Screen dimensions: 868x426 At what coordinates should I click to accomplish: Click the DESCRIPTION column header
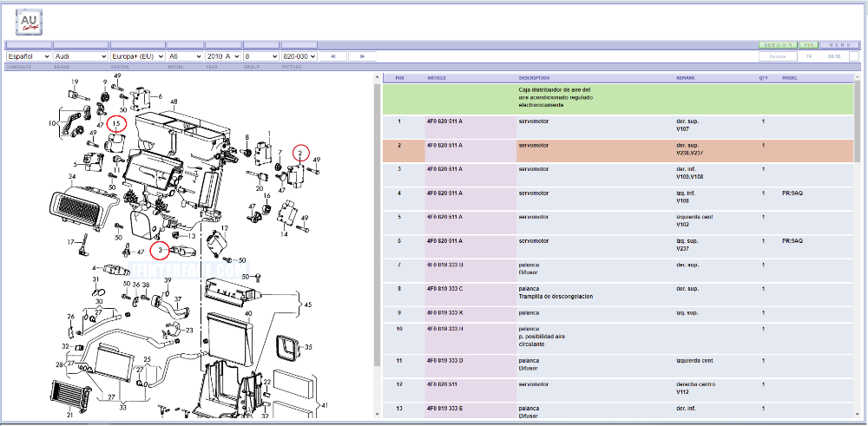(x=534, y=78)
